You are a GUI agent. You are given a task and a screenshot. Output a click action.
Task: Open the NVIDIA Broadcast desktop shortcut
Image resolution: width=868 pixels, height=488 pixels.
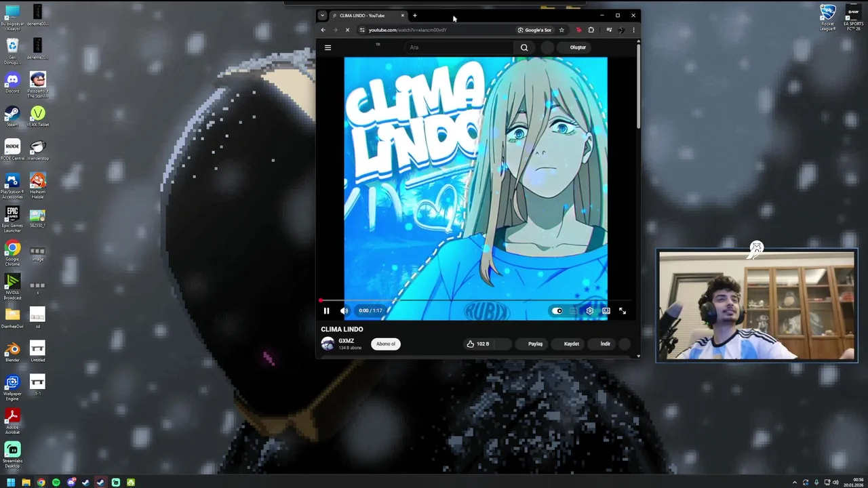(x=12, y=287)
